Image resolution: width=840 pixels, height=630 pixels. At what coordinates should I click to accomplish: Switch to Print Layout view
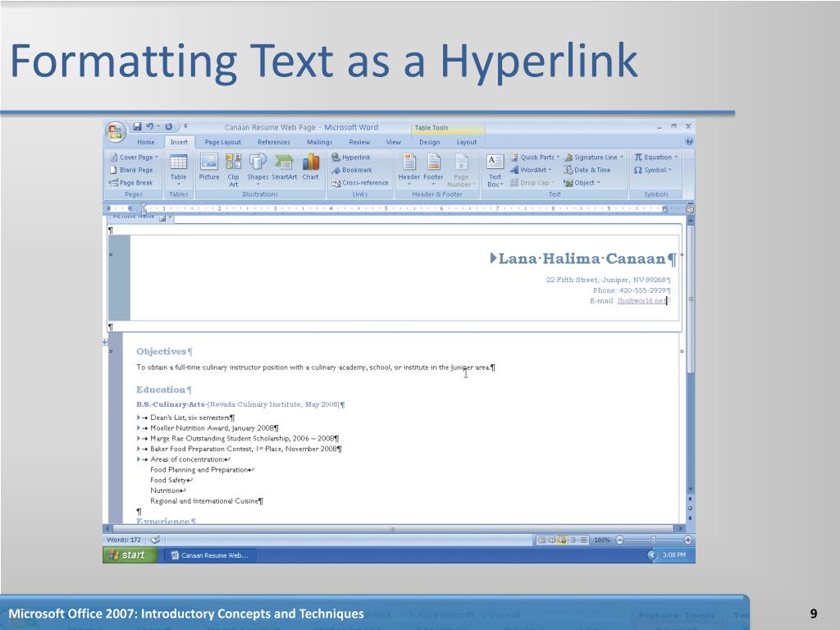pos(541,540)
